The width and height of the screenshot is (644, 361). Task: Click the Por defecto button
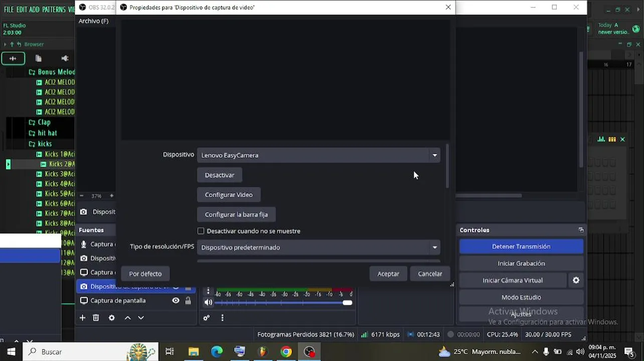tap(145, 274)
